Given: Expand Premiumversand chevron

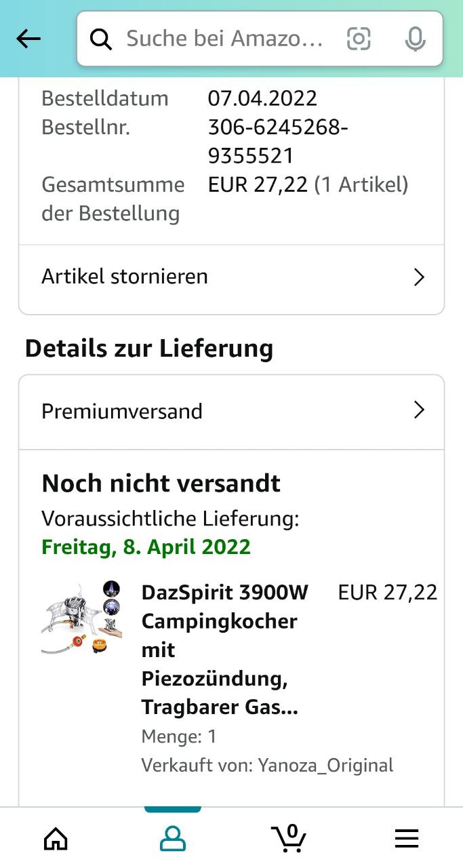Looking at the screenshot, I should pyautogui.click(x=419, y=410).
